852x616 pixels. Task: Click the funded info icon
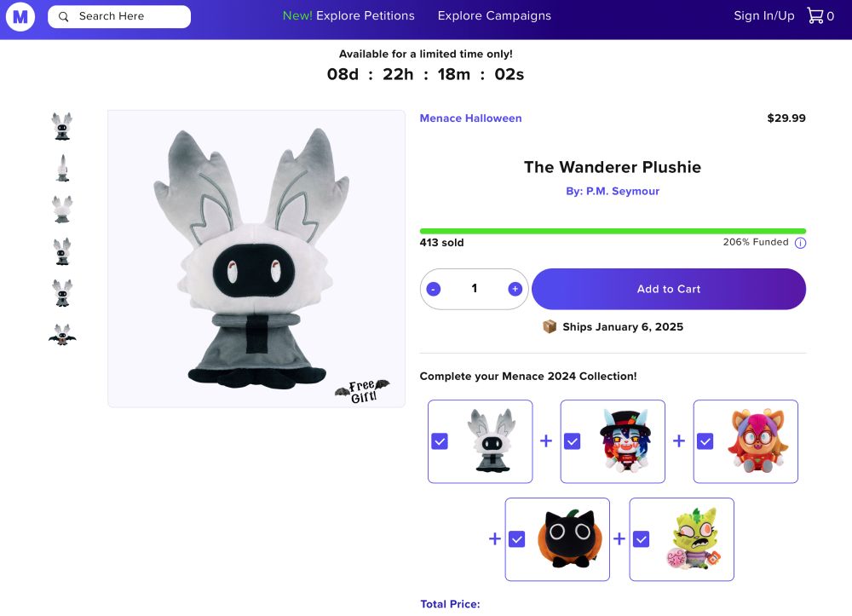[x=800, y=243]
